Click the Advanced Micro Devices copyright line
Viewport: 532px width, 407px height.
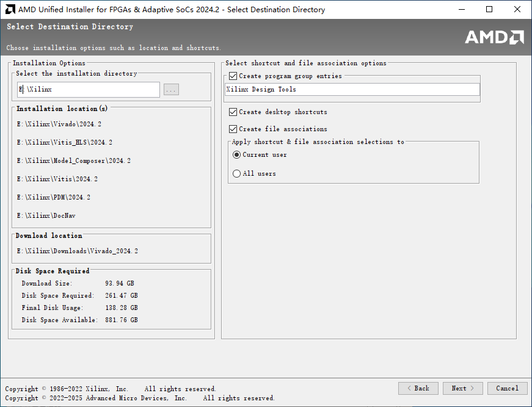click(x=140, y=398)
